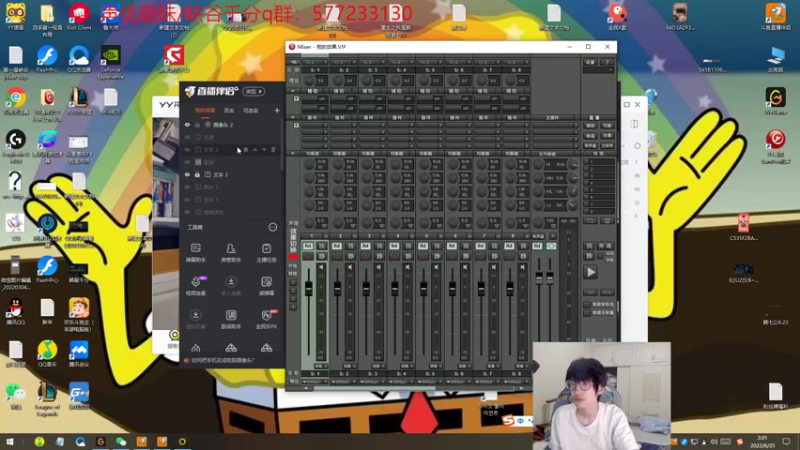800x450 pixels.
Task: Click the mode pill button beside the YY logo
Action: point(254,91)
